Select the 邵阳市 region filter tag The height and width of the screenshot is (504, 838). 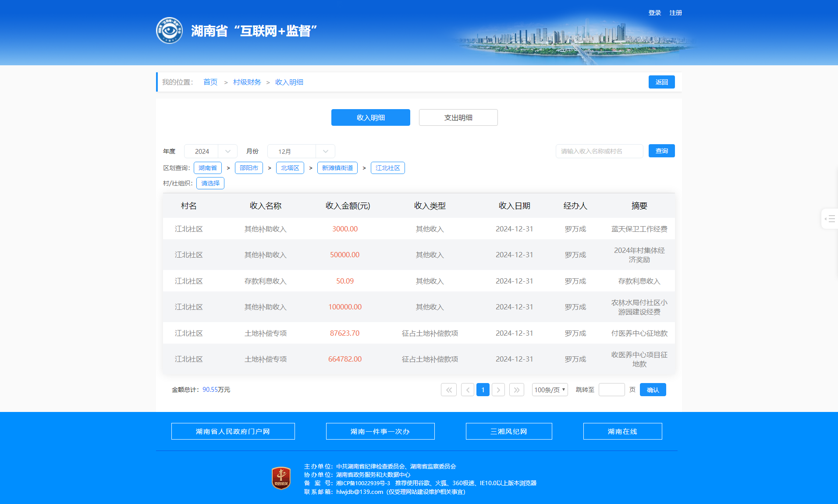click(249, 168)
